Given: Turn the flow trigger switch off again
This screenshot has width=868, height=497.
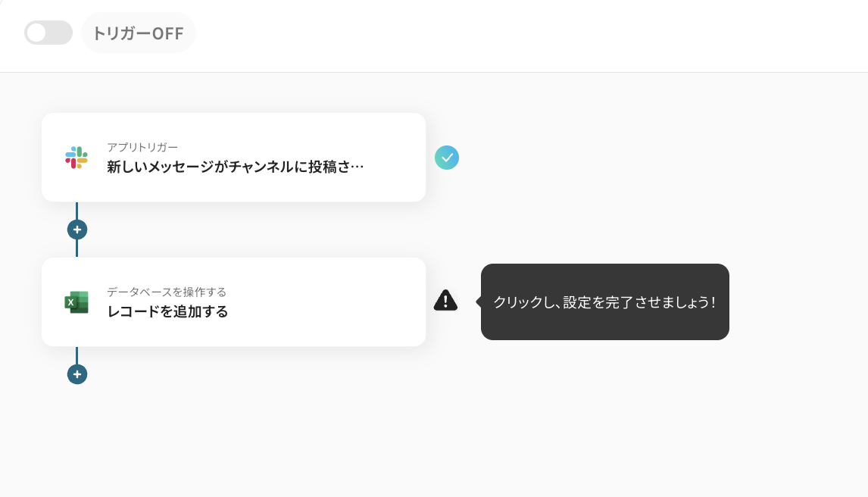Looking at the screenshot, I should [48, 33].
